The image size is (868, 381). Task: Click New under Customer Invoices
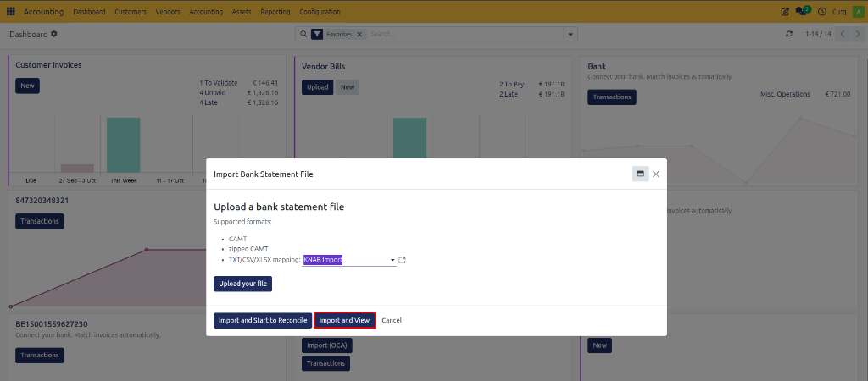28,86
